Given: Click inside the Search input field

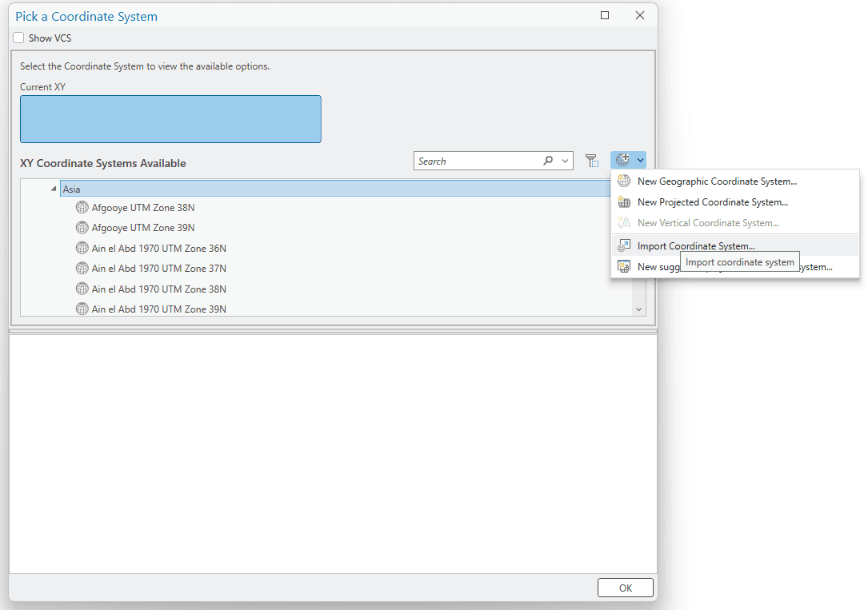Looking at the screenshot, I should 472,161.
